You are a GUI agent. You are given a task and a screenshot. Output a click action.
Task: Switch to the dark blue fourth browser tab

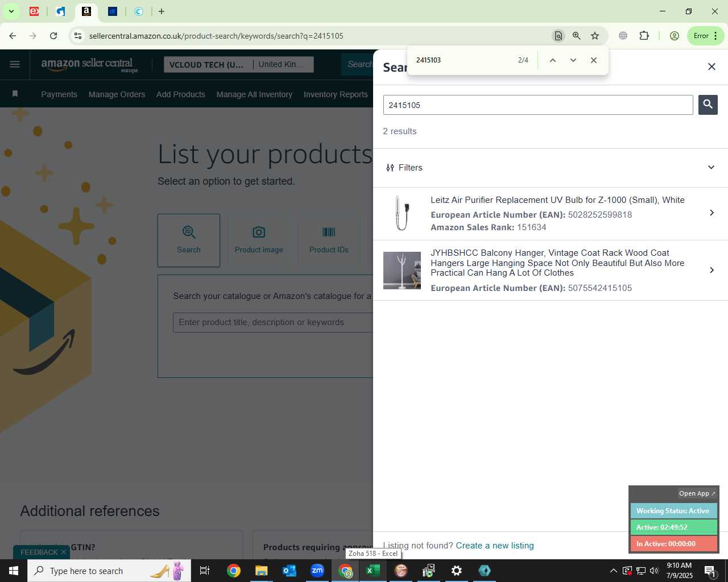tap(113, 11)
